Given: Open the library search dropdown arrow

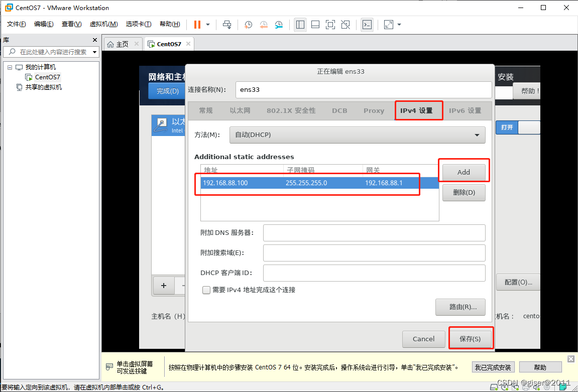Looking at the screenshot, I should [x=95, y=52].
